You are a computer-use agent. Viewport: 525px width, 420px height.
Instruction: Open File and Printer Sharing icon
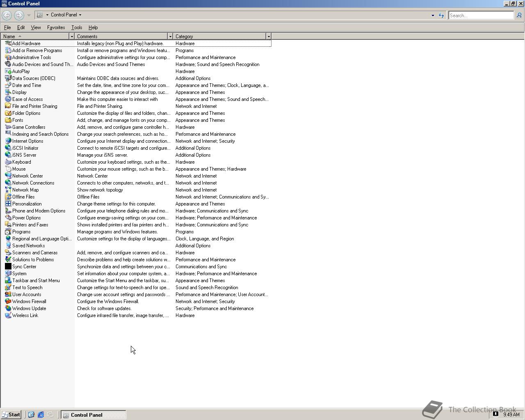click(8, 106)
